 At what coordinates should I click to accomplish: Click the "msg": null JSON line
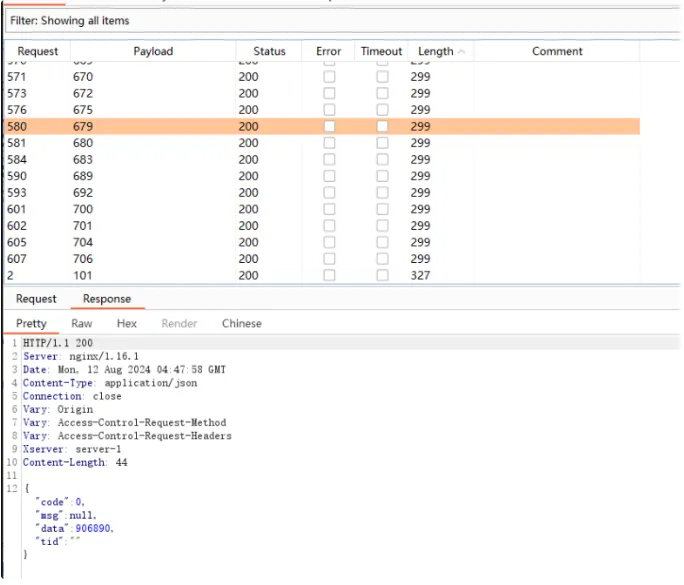pos(65,515)
